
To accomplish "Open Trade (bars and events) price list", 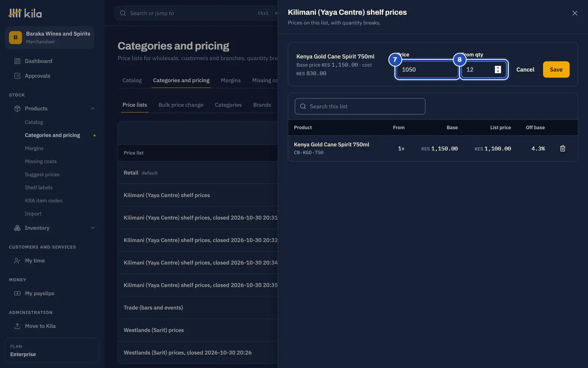I will (x=198, y=307).
